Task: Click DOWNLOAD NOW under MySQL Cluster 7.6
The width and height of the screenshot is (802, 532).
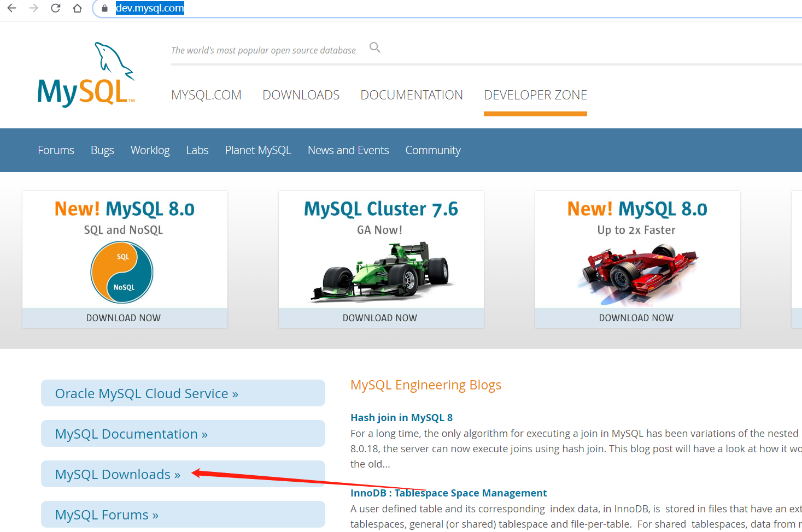Action: 380,317
